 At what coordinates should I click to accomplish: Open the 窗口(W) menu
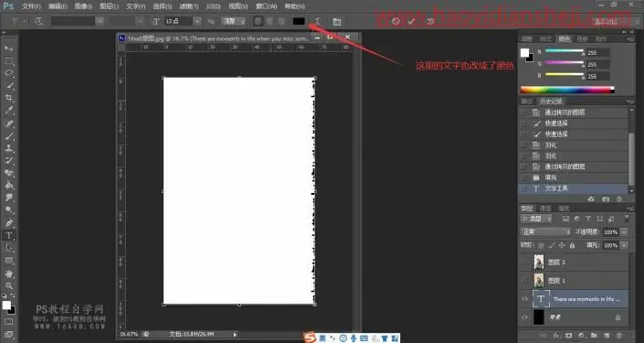click(266, 6)
